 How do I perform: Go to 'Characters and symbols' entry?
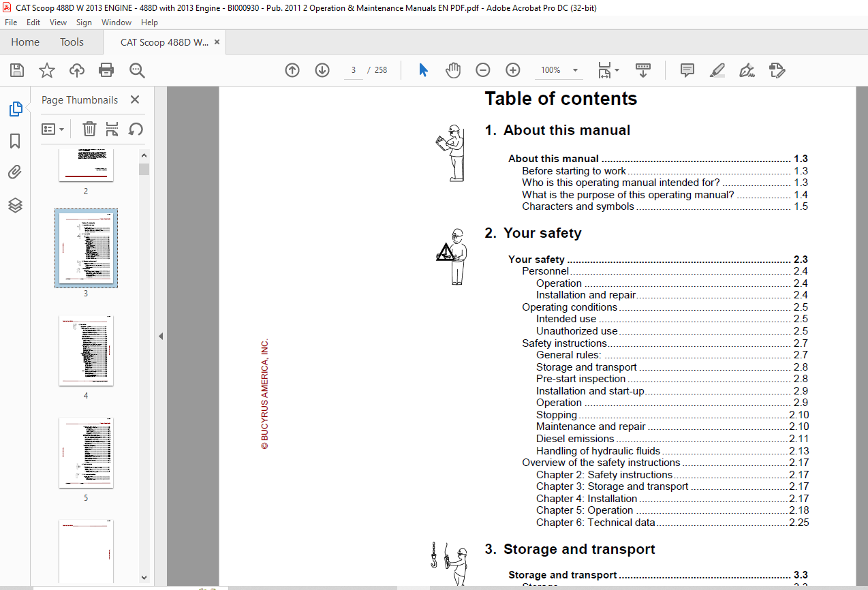point(665,206)
